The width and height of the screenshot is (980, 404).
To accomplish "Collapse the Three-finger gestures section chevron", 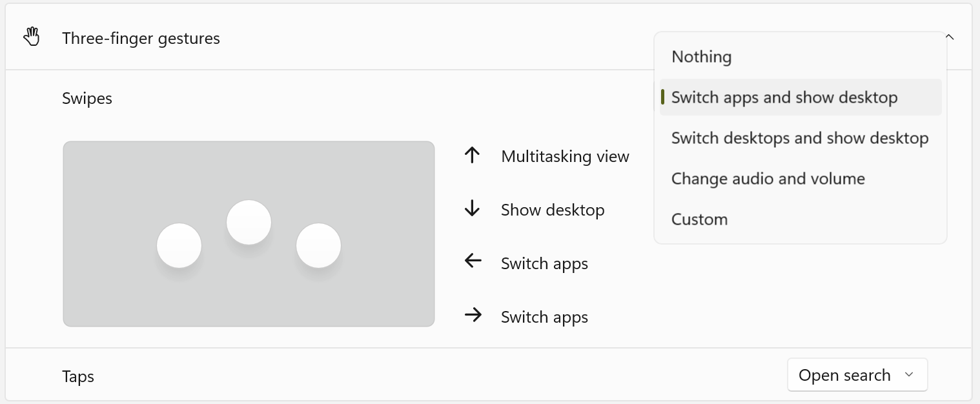I will (950, 37).
